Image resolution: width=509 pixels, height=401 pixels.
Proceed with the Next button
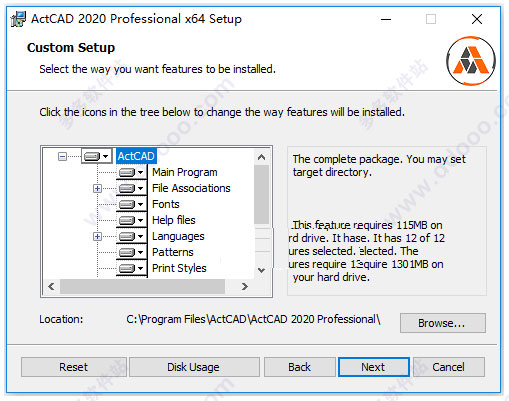point(374,367)
